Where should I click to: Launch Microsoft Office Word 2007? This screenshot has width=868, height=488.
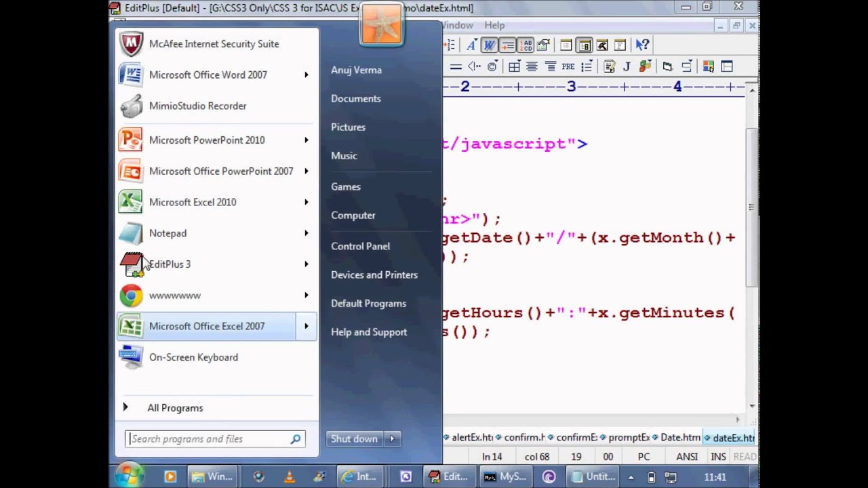208,75
